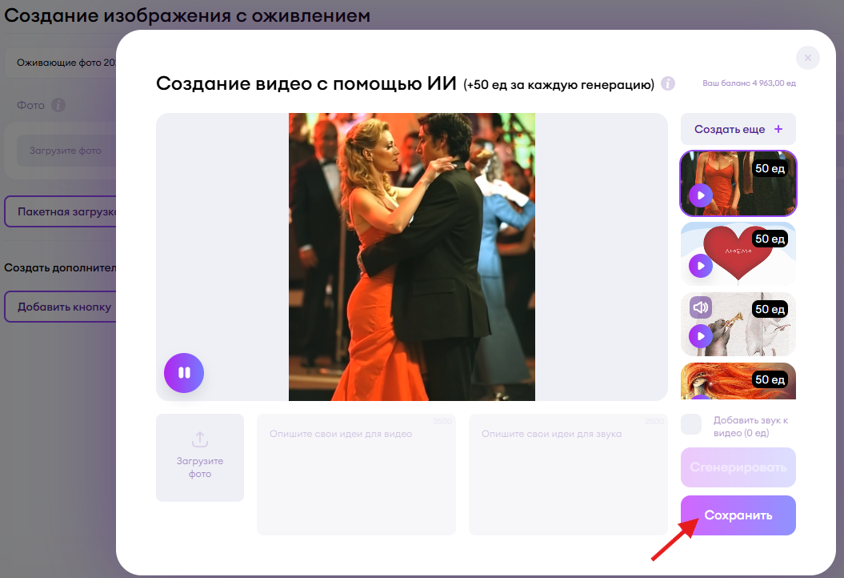Click the upload photo icon tile

coord(200,457)
